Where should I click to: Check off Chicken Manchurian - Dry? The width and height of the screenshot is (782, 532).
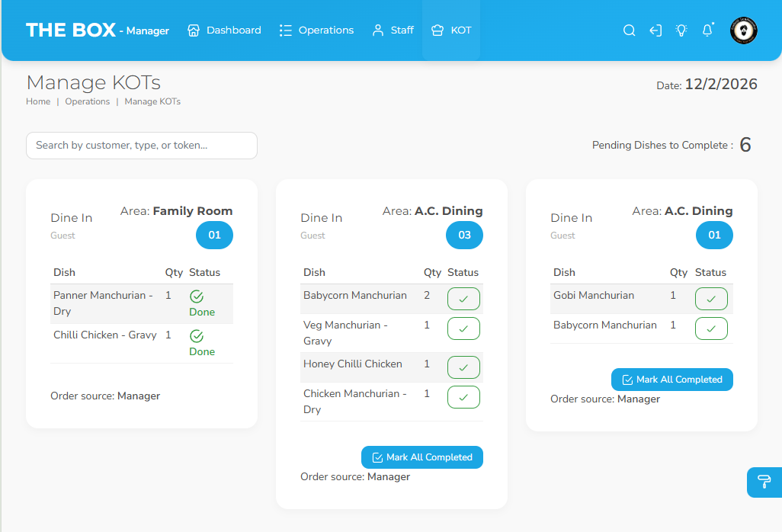463,397
